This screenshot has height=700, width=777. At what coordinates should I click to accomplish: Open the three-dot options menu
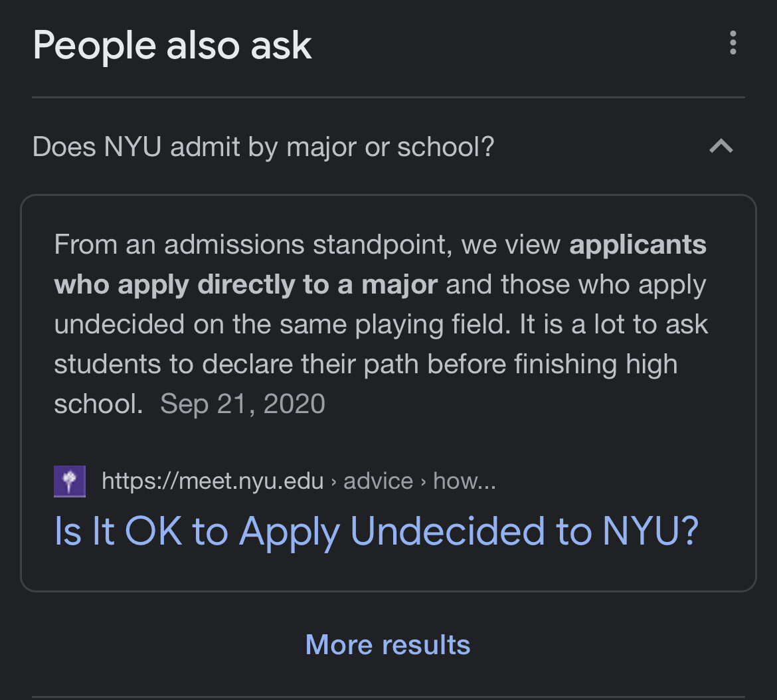(x=733, y=43)
